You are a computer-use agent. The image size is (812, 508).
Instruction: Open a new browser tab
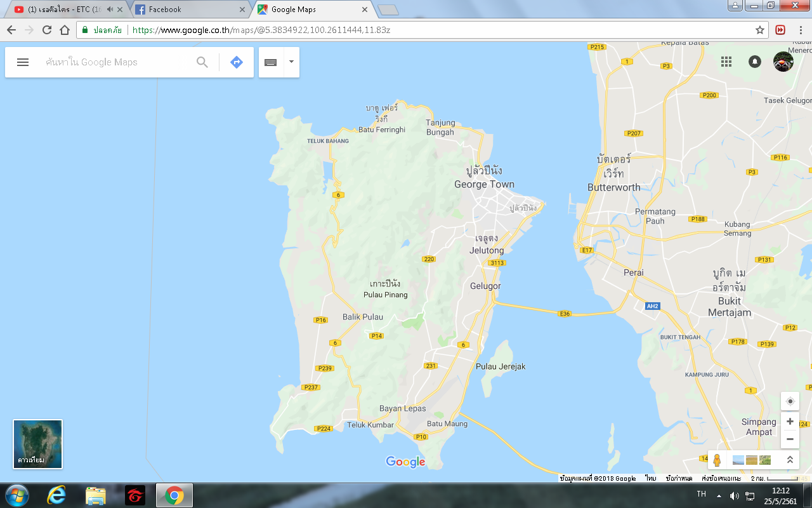(x=388, y=10)
